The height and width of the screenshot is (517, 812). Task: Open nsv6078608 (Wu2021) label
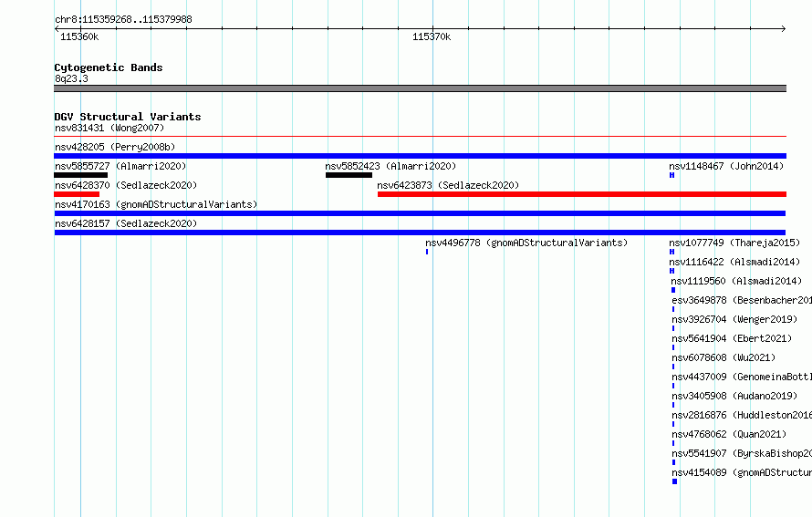point(724,357)
